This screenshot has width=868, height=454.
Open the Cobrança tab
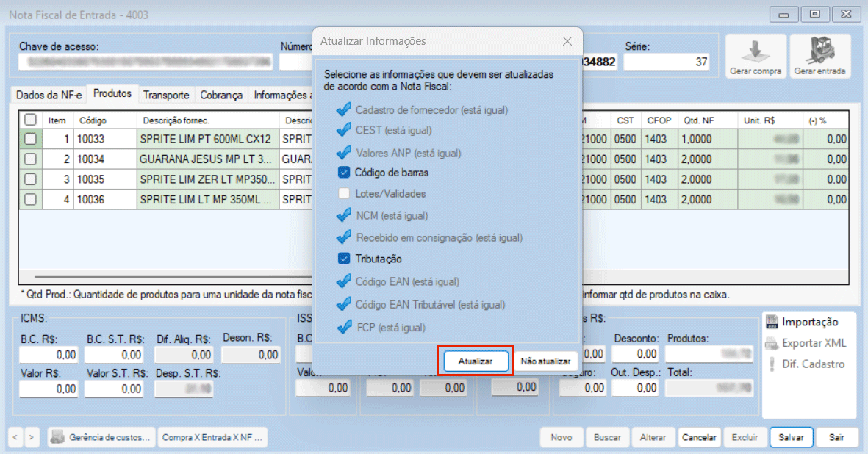pos(221,95)
